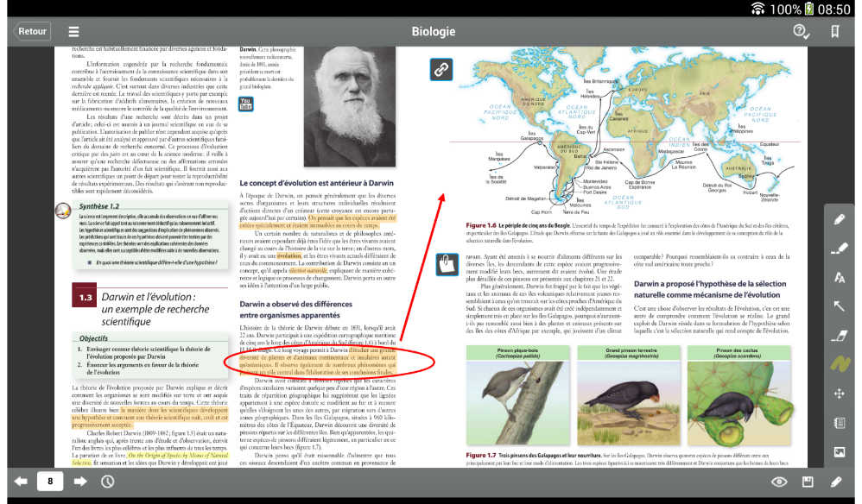Open the page history clock icon
Viewport: 862px width, 504px height.
(x=108, y=482)
